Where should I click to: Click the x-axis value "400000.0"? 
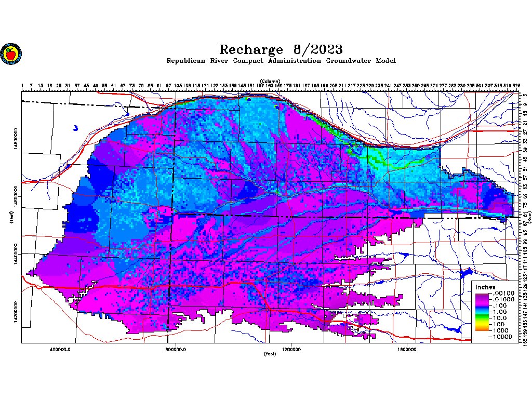pos(60,350)
